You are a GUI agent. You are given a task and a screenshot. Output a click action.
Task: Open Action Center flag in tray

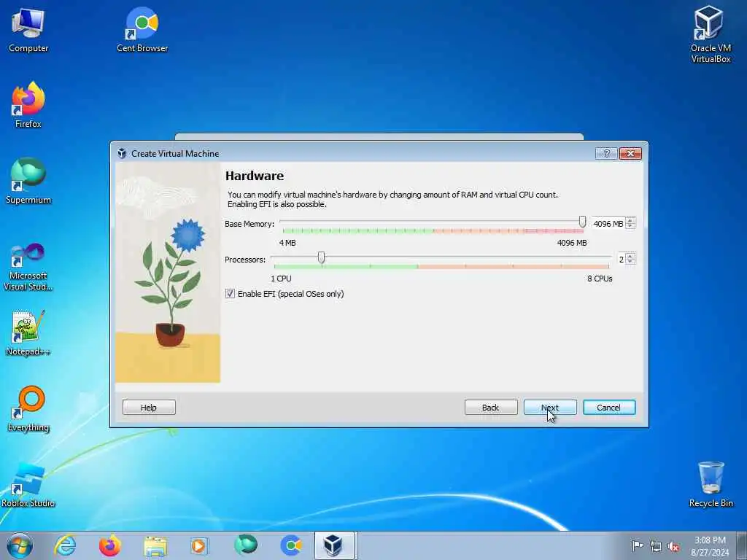(638, 546)
